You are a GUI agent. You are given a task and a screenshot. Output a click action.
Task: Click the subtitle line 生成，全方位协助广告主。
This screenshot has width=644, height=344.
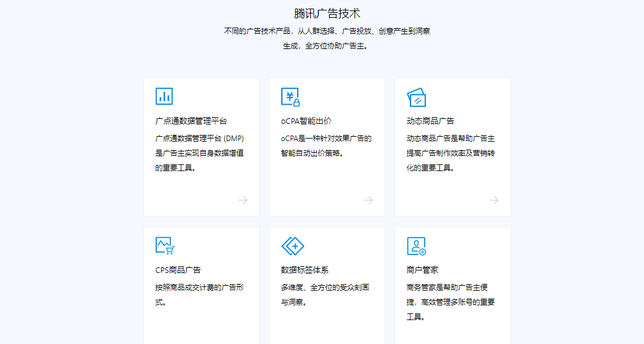[x=327, y=46]
